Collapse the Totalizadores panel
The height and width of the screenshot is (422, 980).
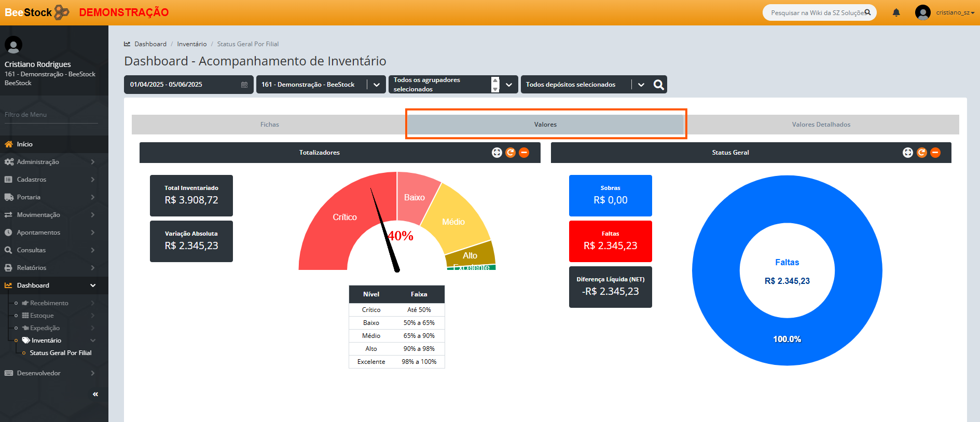point(524,153)
